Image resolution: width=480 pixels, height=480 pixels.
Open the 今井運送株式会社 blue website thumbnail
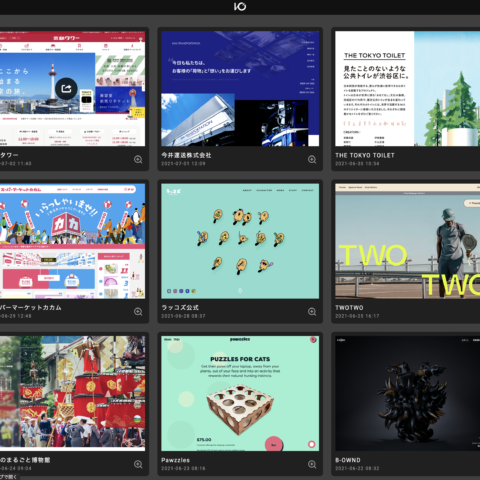coord(240,89)
